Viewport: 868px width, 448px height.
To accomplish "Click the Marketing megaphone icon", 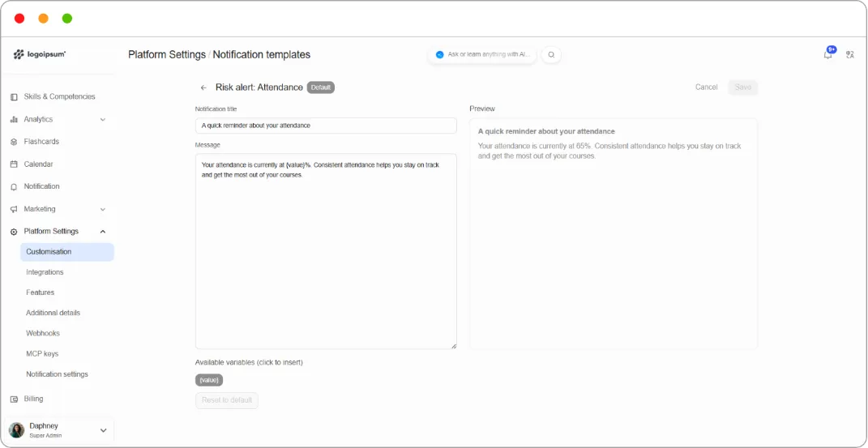I will pyautogui.click(x=14, y=209).
